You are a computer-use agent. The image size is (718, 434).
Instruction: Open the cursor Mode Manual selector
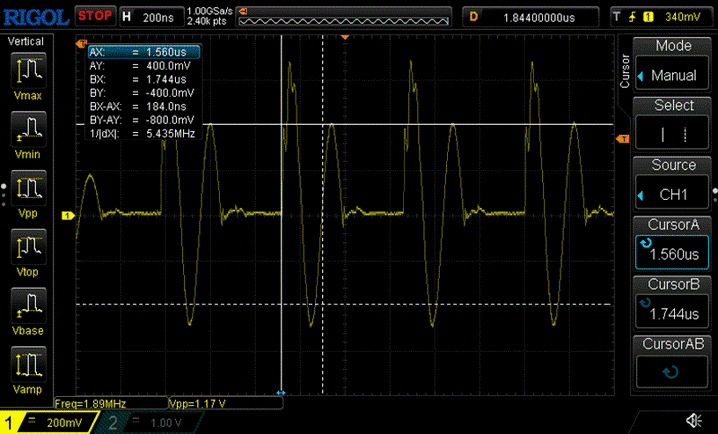click(672, 75)
